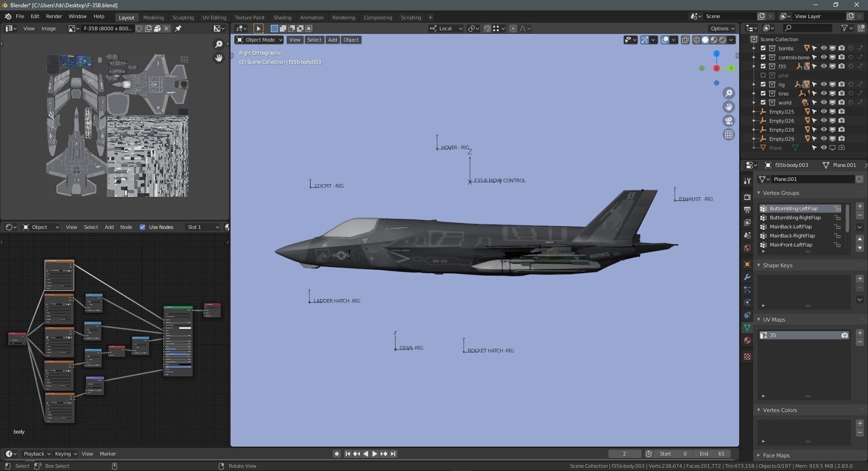Open the View Layer properties tab
868x471 pixels.
tap(747, 223)
